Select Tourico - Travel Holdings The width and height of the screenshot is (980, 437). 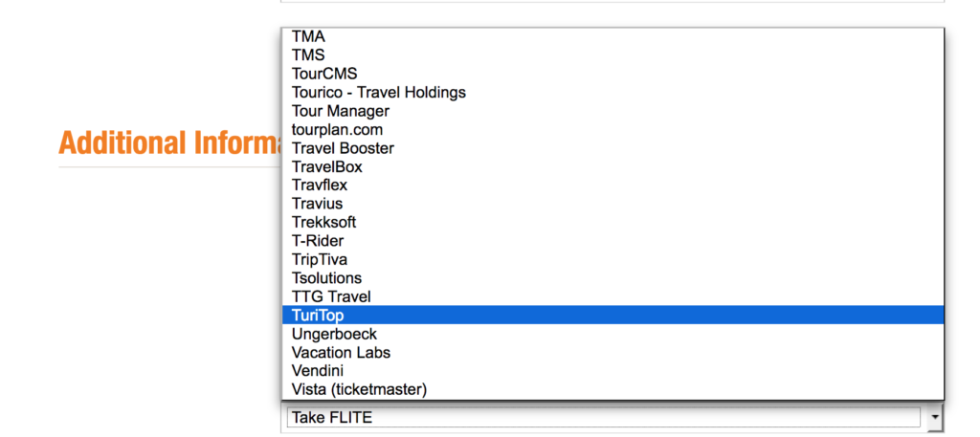click(379, 93)
